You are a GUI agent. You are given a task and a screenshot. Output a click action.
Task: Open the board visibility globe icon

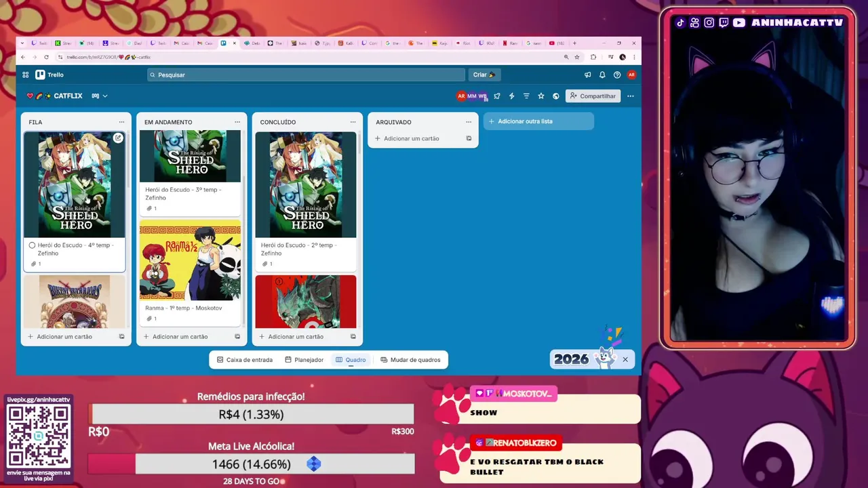(556, 96)
